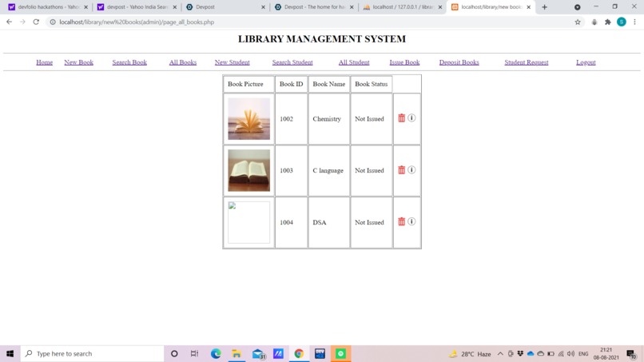Go to the Home link
Viewport: 644px width, 362px height.
point(45,62)
